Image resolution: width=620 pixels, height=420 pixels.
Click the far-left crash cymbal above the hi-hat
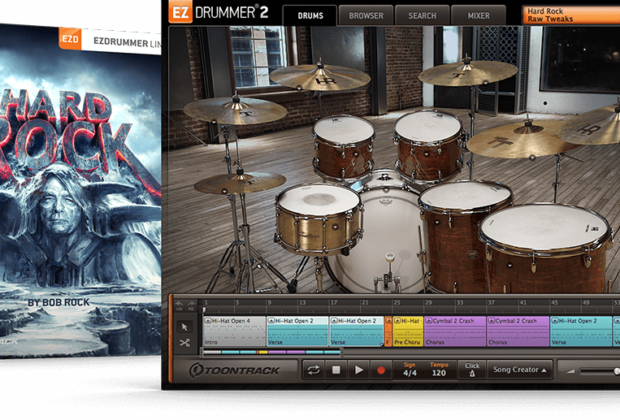click(235, 110)
